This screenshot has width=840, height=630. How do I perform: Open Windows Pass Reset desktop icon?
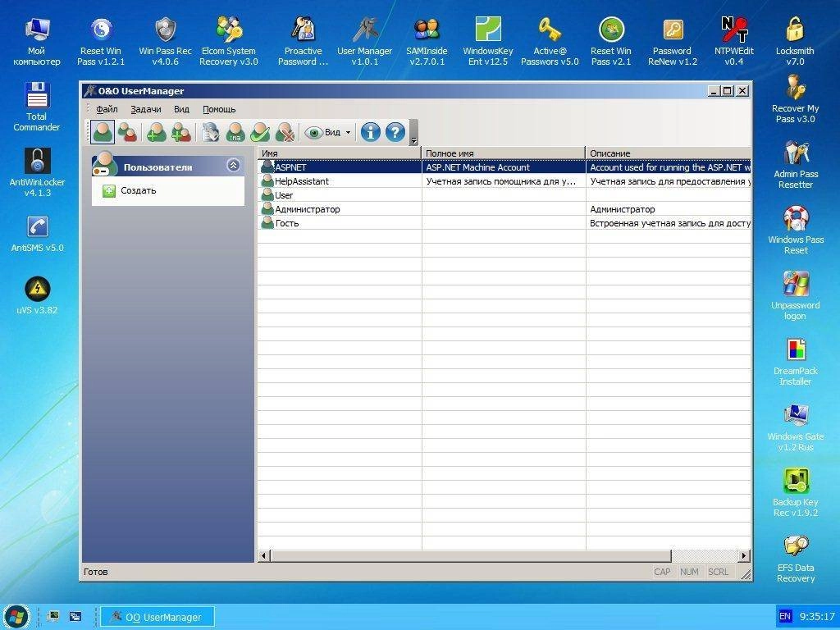pos(796,231)
